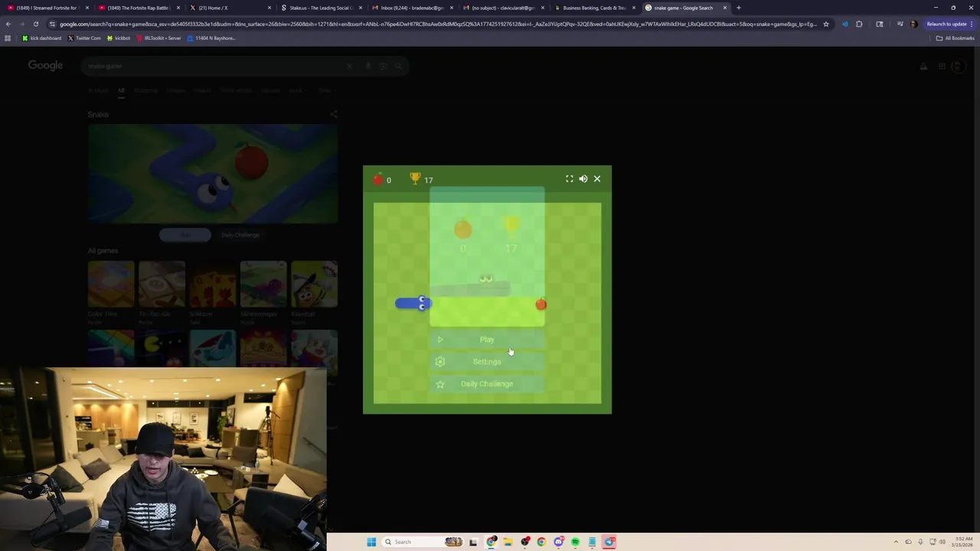Enter fullscreen mode for snake game

point(570,179)
